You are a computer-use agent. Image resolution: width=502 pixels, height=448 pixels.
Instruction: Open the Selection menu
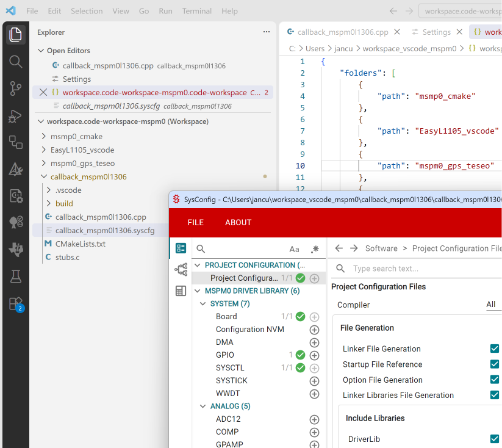pyautogui.click(x=87, y=11)
